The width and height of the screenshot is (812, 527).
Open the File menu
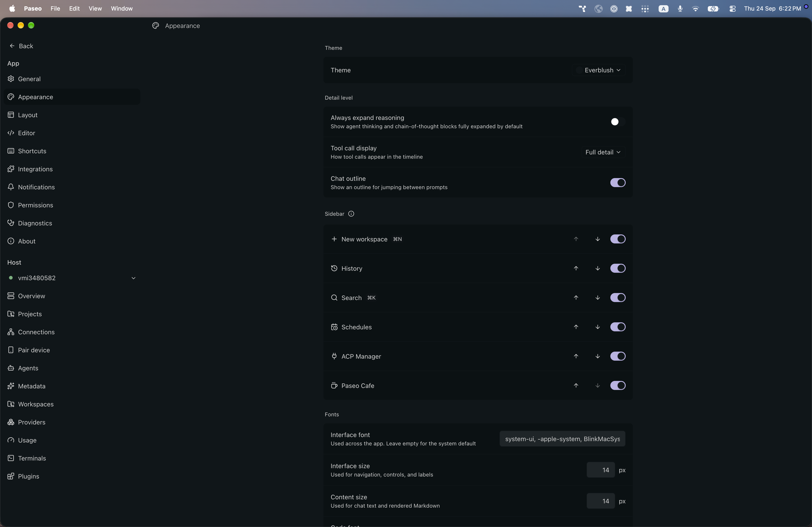(55, 9)
